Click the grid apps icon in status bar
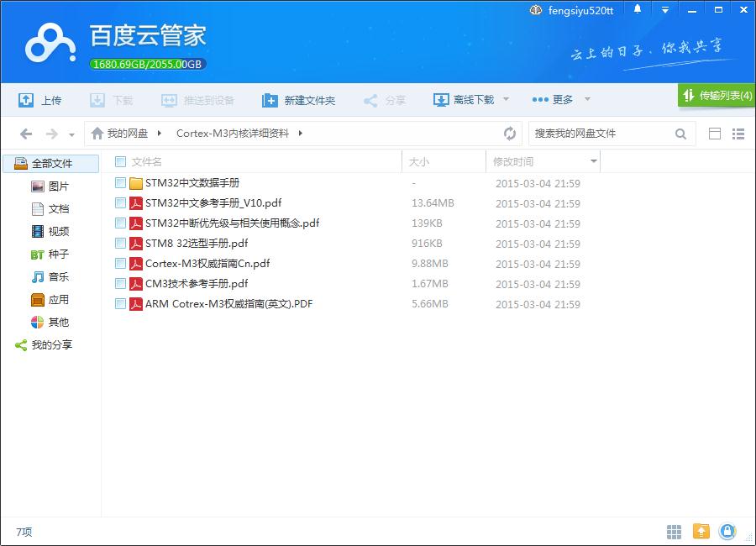756x546 pixels. pyautogui.click(x=674, y=532)
